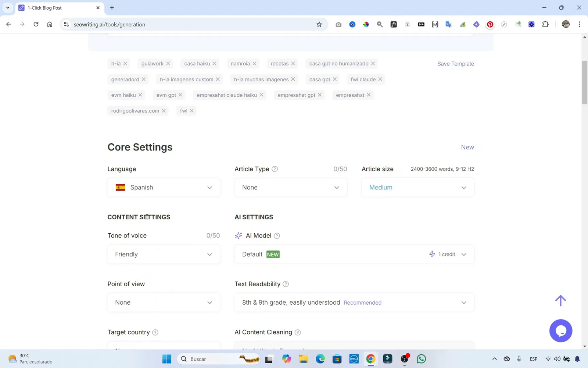Open the Chrome three-dot menu
This screenshot has height=368, width=588.
pyautogui.click(x=580, y=24)
